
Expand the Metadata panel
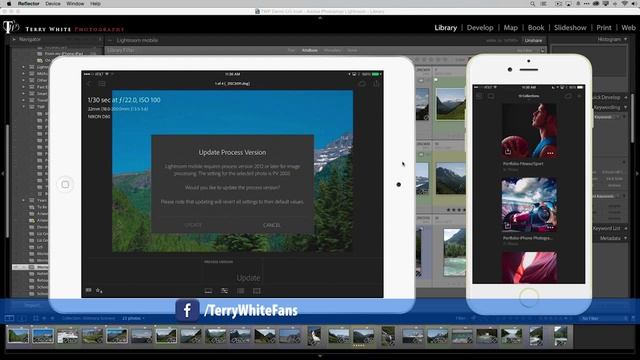[625, 238]
